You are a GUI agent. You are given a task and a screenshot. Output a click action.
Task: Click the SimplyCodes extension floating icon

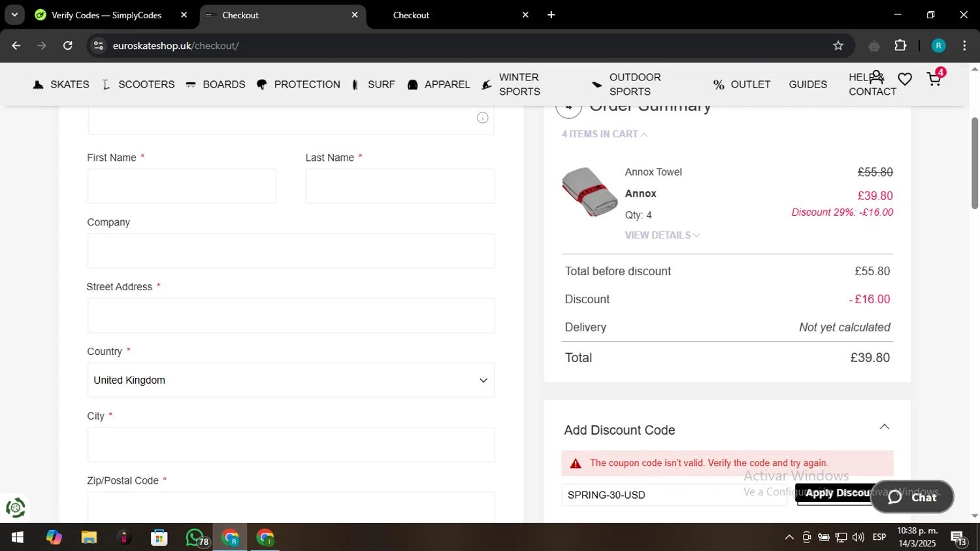tap(15, 508)
